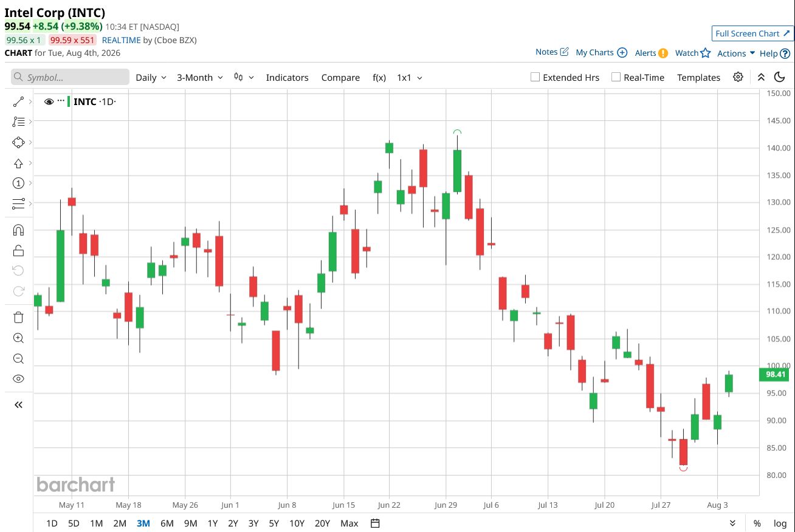Select the shapes drawing tool
The width and height of the screenshot is (795, 532).
tap(18, 143)
